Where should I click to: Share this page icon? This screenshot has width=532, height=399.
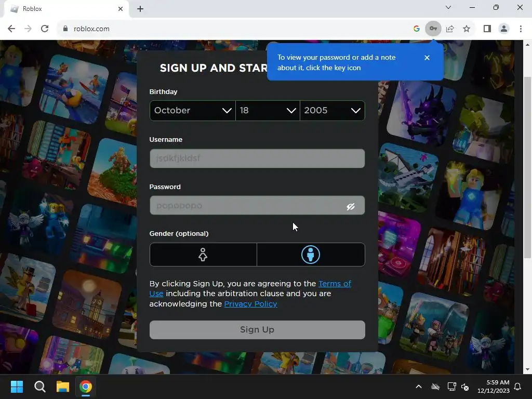tap(450, 29)
